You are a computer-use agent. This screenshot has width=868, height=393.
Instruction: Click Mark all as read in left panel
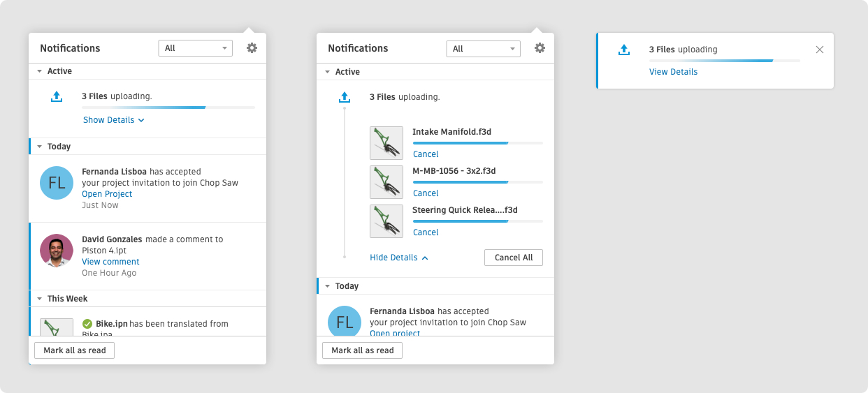pyautogui.click(x=75, y=350)
